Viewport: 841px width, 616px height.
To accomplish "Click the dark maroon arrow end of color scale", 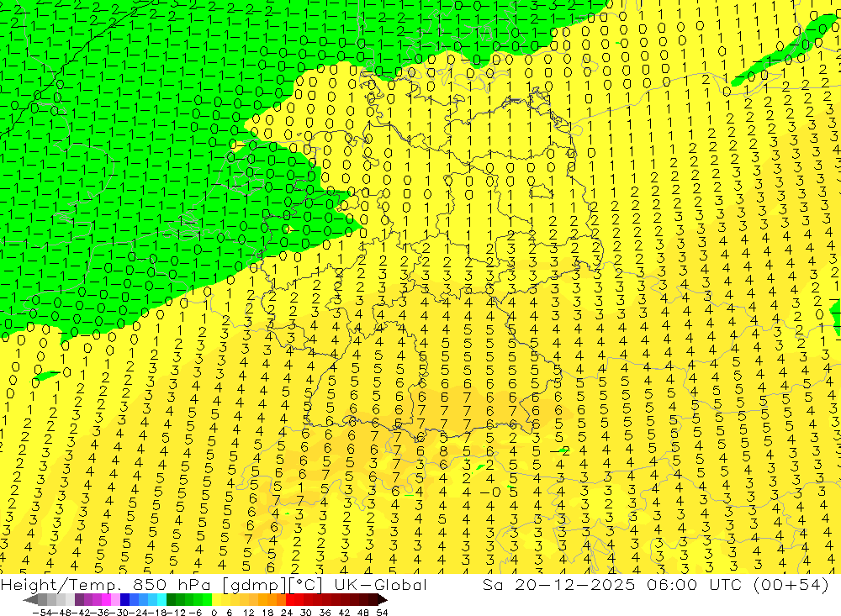I will [x=383, y=600].
